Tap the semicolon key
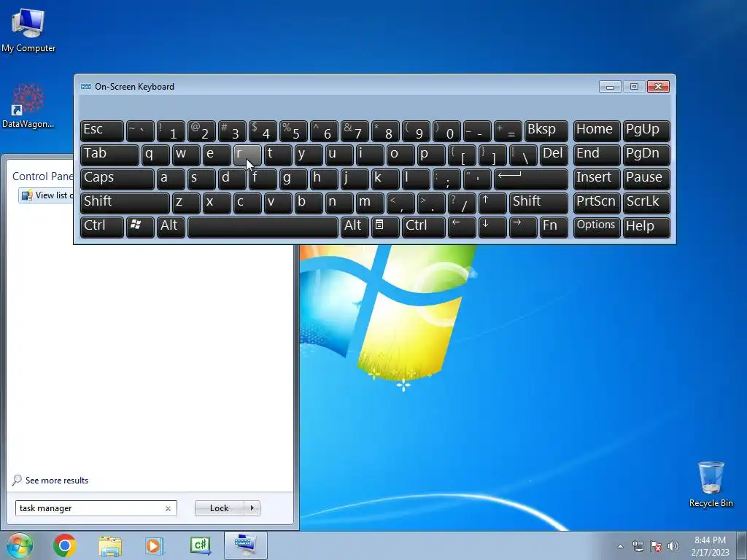This screenshot has width=747, height=560. click(x=446, y=179)
